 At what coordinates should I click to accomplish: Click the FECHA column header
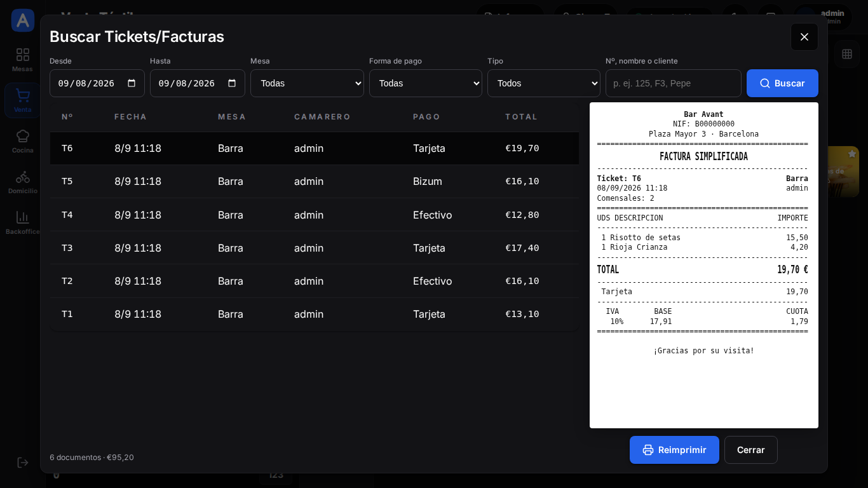(131, 117)
